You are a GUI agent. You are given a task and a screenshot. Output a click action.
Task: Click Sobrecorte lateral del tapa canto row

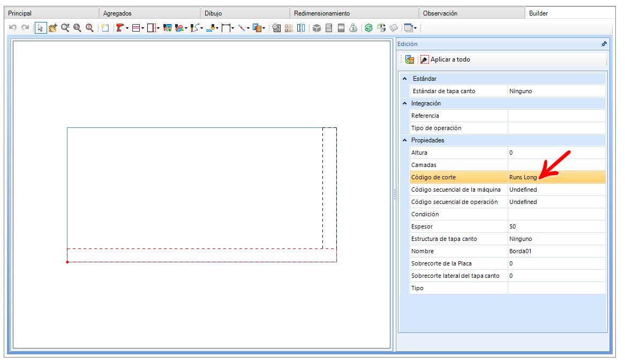pos(508,276)
